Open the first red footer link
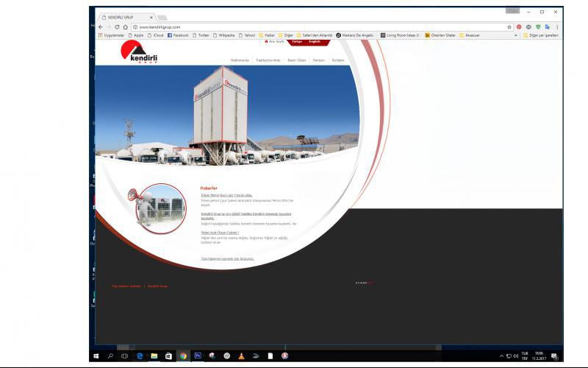588x368 pixels. click(x=126, y=286)
